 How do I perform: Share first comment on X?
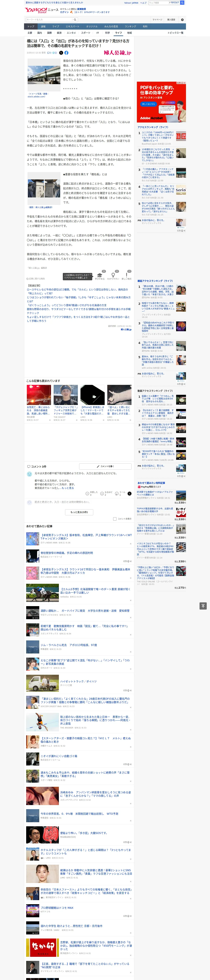coord(129,493)
